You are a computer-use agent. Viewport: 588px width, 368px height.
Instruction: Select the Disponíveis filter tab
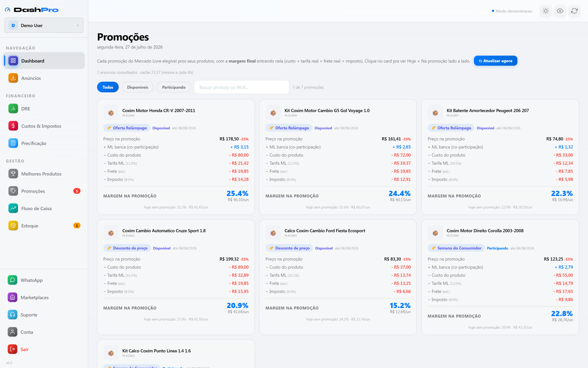coord(138,87)
